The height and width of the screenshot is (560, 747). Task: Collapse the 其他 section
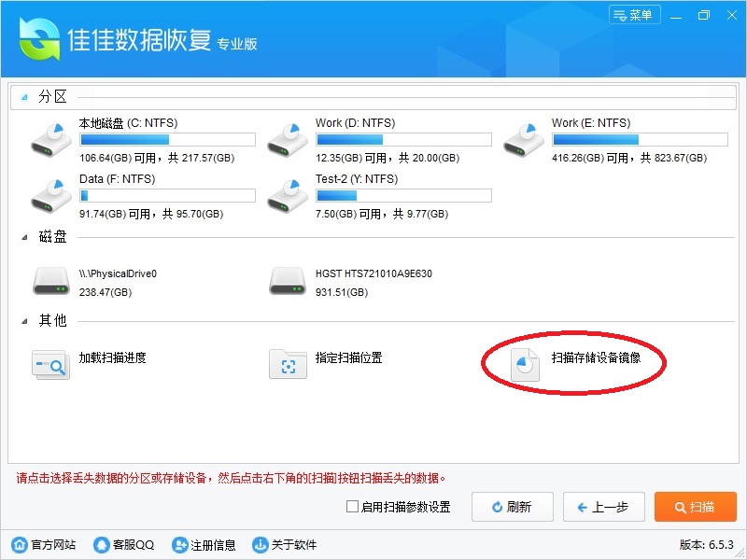(25, 322)
